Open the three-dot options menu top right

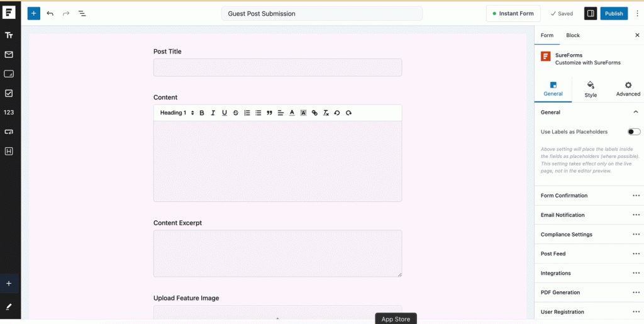pos(637,14)
